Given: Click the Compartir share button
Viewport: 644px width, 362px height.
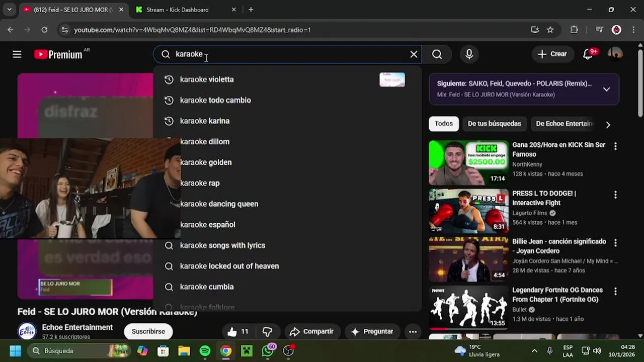Looking at the screenshot, I should pyautogui.click(x=312, y=331).
